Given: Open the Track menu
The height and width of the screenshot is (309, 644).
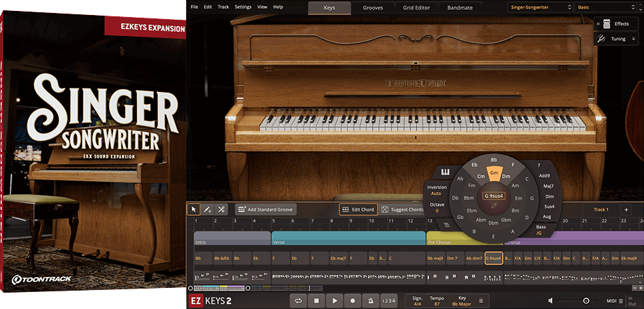Looking at the screenshot, I should pos(224,7).
